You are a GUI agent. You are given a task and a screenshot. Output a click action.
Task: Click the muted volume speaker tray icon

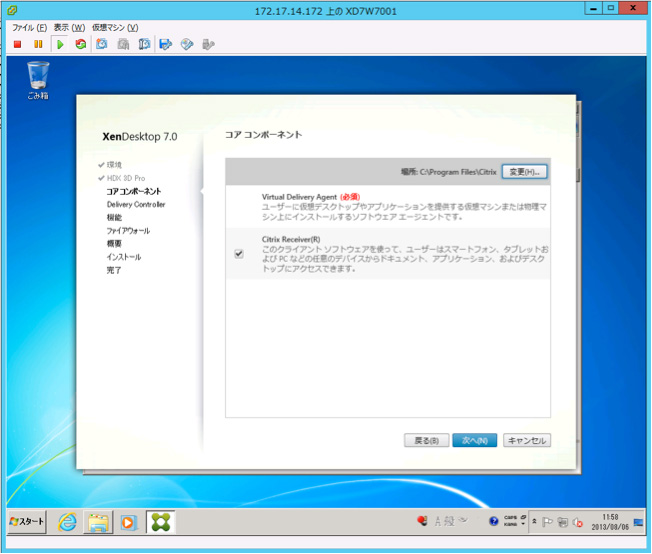pyautogui.click(x=578, y=522)
